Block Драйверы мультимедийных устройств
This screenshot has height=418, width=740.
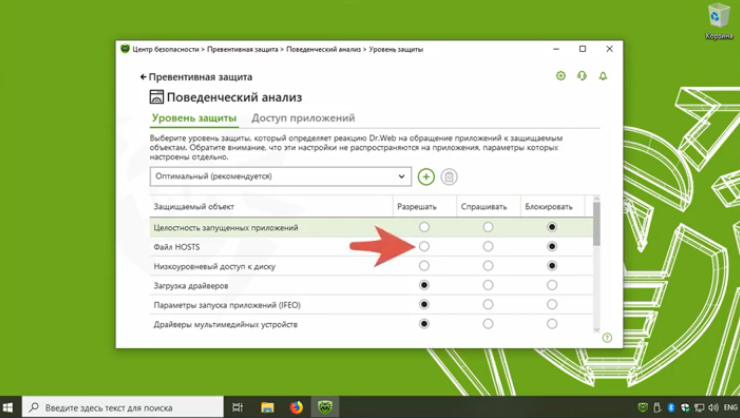(x=552, y=324)
